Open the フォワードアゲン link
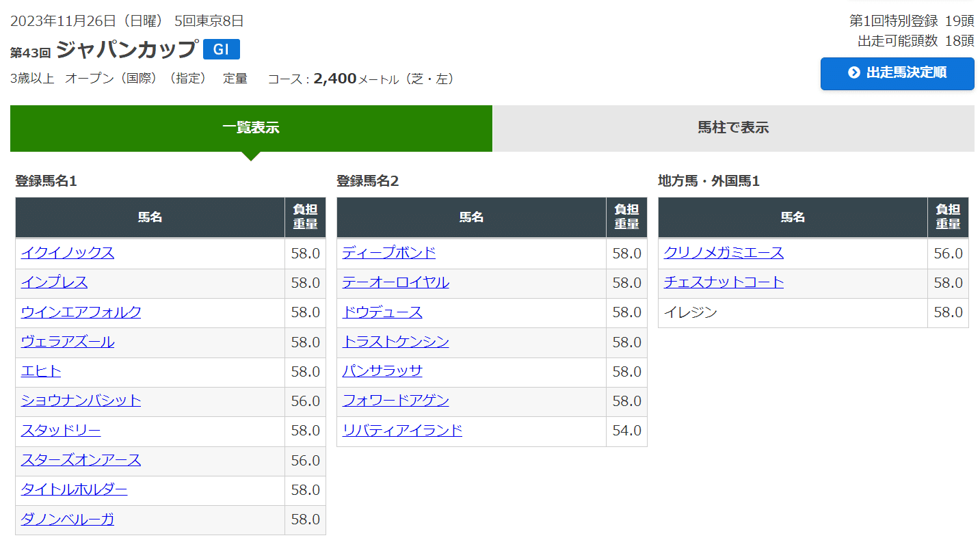Image resolution: width=980 pixels, height=553 pixels. pyautogui.click(x=396, y=401)
